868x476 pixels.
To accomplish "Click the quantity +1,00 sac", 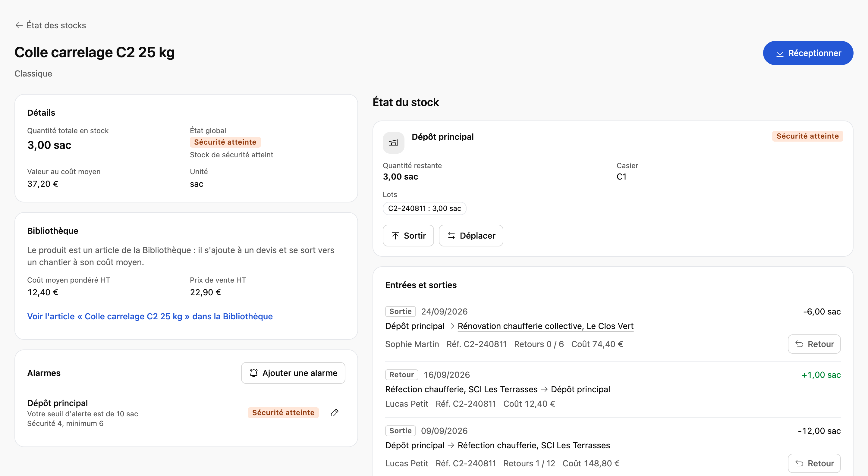I will [x=821, y=375].
